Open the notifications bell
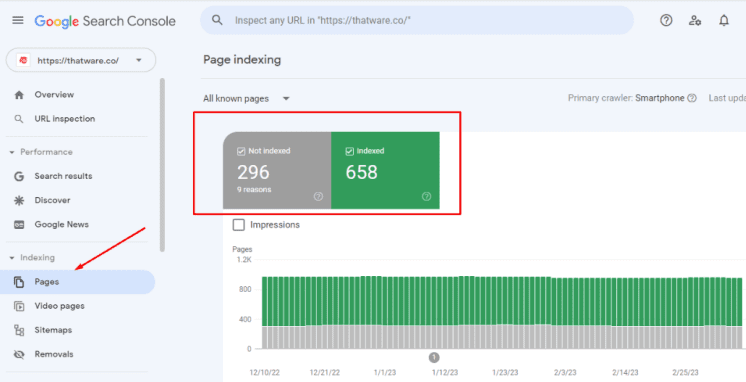Viewport: 746px width, 382px height. (724, 20)
